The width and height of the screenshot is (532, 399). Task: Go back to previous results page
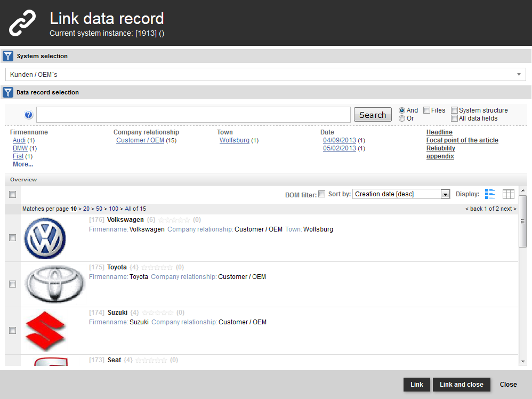click(474, 209)
